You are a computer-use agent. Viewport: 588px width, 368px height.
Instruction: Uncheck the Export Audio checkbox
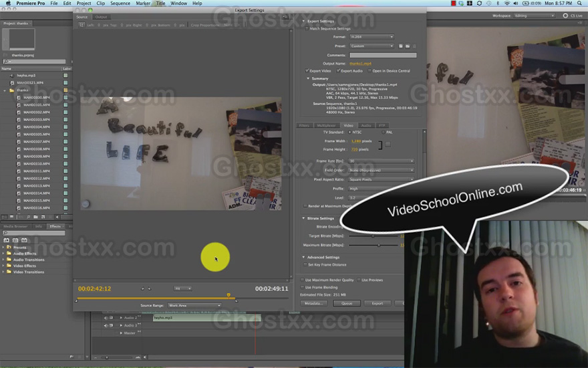coord(338,71)
